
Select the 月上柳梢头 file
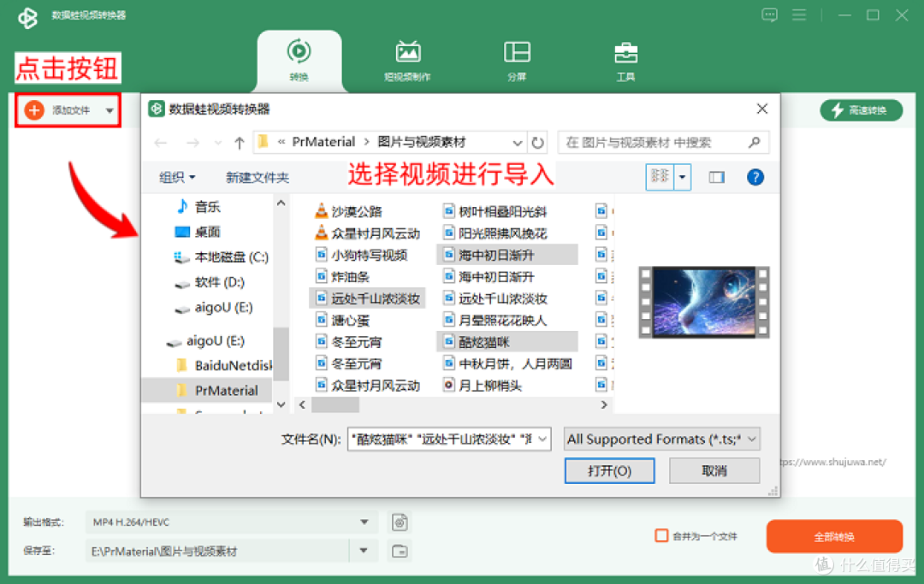pos(483,386)
